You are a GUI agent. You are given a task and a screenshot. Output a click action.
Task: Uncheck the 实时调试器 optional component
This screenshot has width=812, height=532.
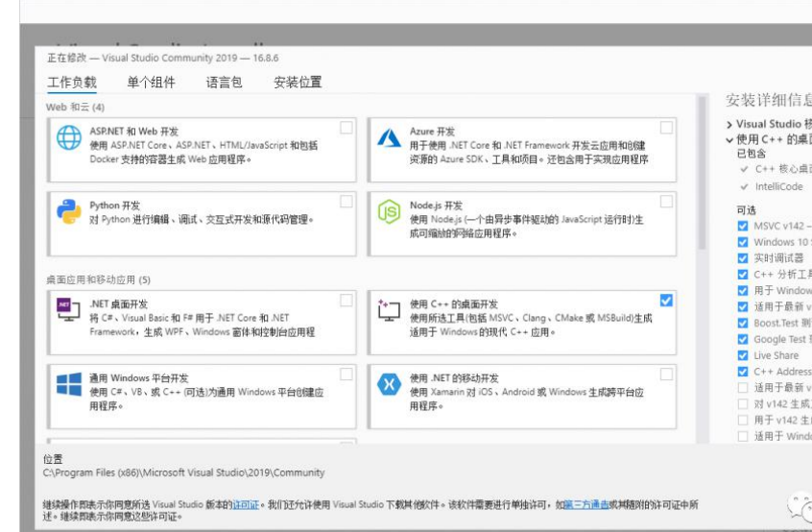click(743, 258)
